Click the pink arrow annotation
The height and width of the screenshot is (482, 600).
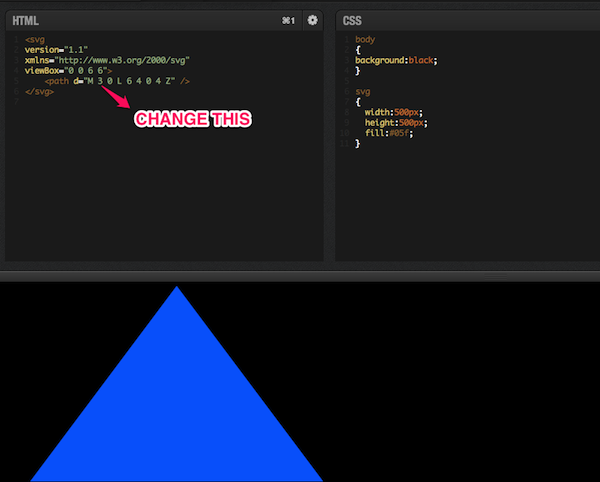(x=116, y=97)
